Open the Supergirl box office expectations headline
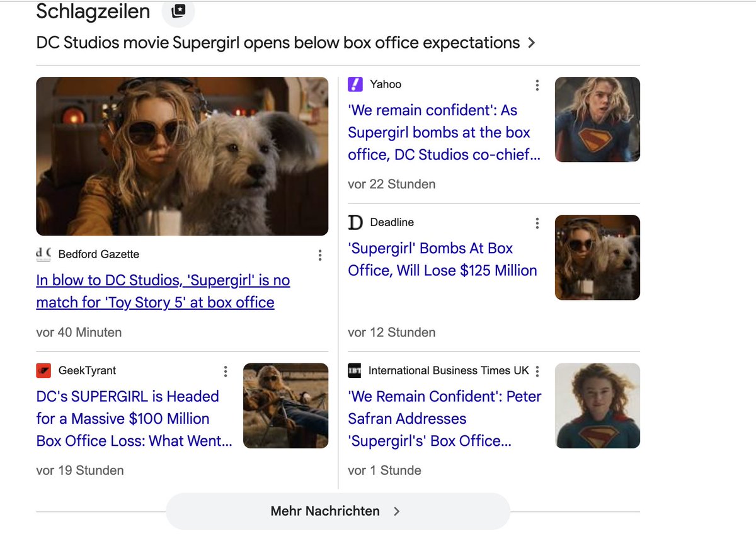Viewport: 756px width, 541px height. [x=278, y=43]
